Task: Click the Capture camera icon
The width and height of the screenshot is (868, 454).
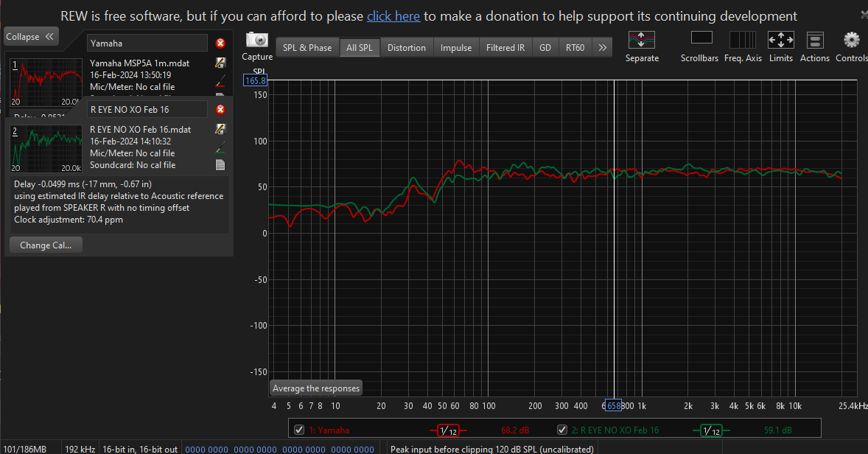Action: click(257, 40)
